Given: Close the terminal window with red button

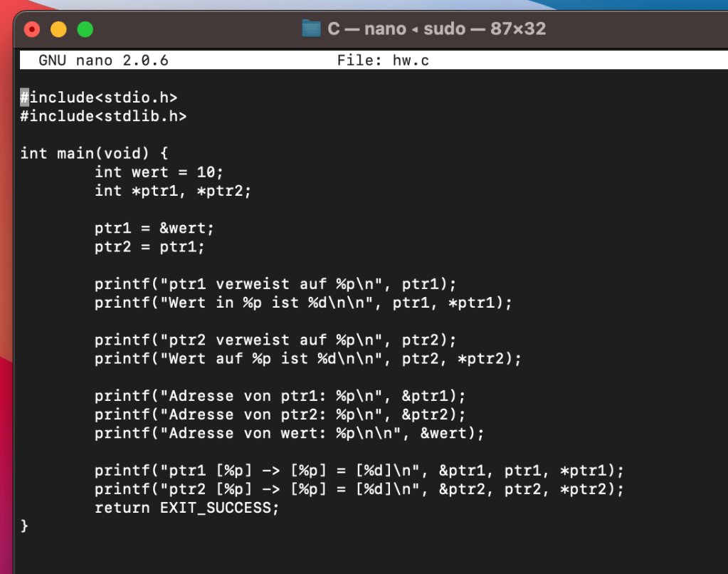Looking at the screenshot, I should [32, 29].
